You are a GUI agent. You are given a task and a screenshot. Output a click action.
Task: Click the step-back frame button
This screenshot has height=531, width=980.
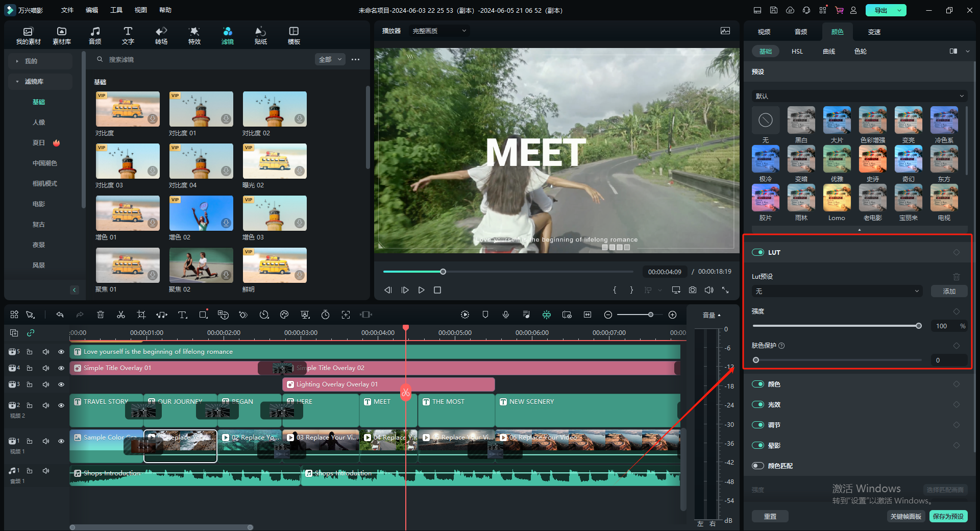point(388,289)
